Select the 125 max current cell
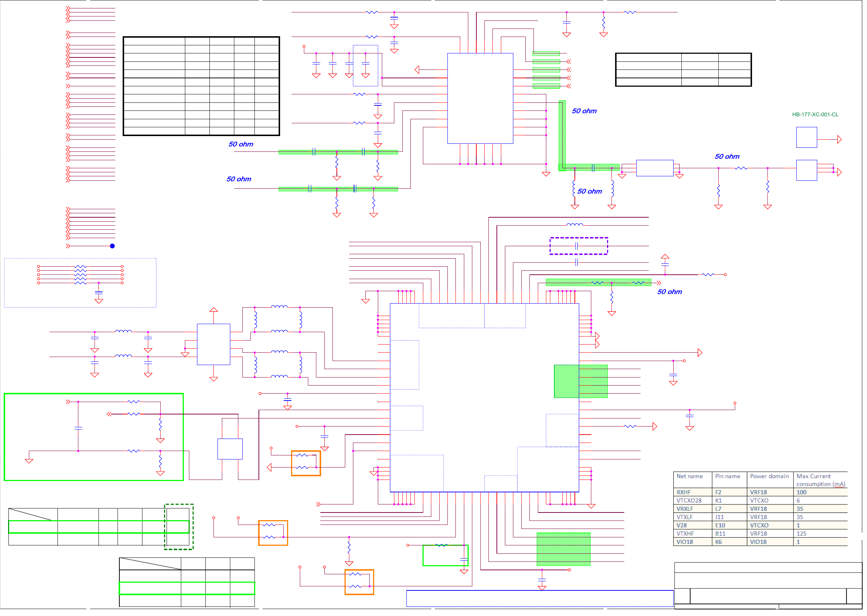Viewport: 867px width, 616px height. 801,534
